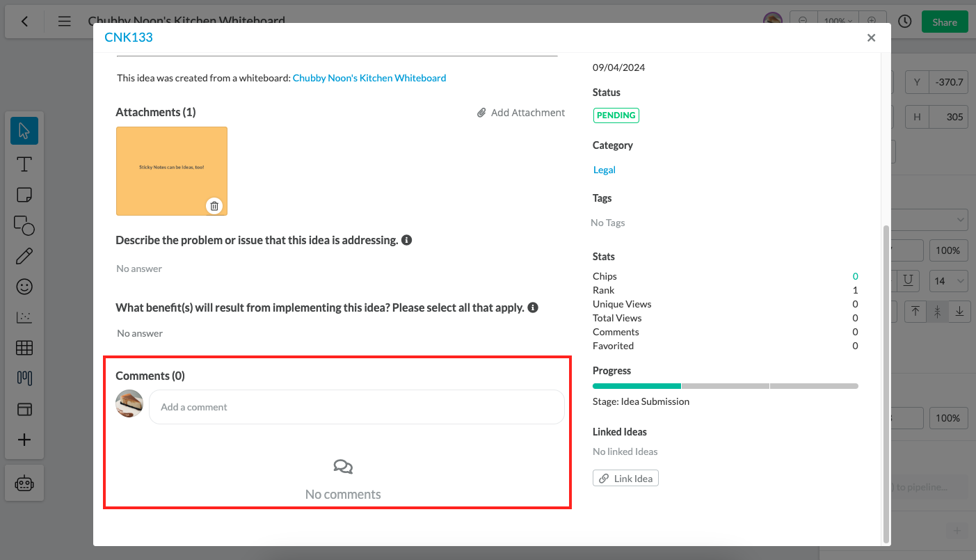This screenshot has height=560, width=976.
Task: Click the commenter avatar beside comment box
Action: (129, 403)
